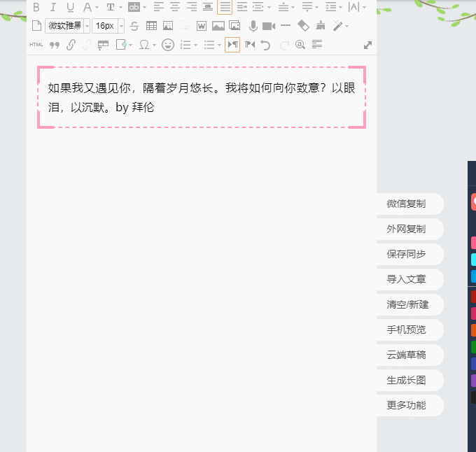The image size is (476, 452).
Task: Click the ab background color icon
Action: tap(134, 7)
